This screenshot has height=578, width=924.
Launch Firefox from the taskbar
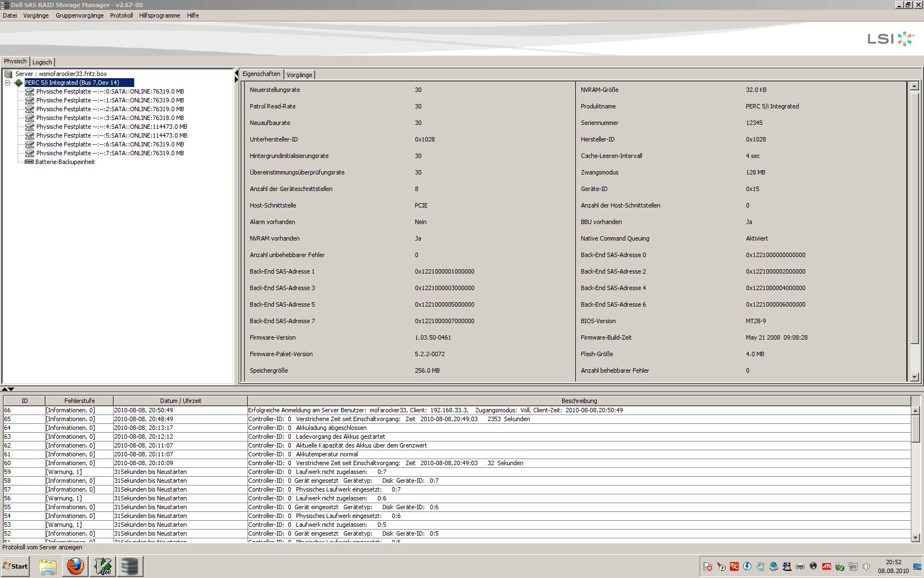coord(75,566)
